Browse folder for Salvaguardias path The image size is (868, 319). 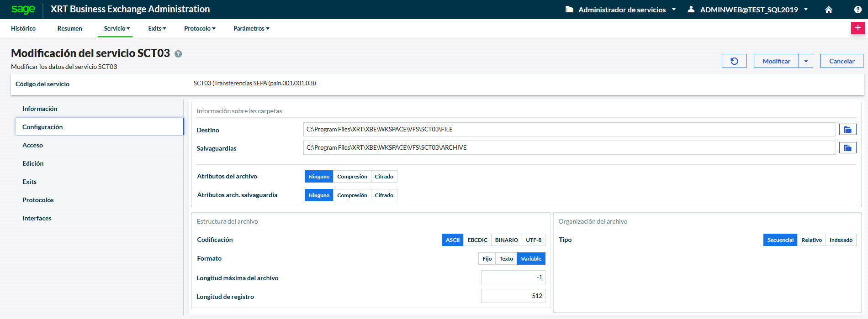tap(847, 148)
